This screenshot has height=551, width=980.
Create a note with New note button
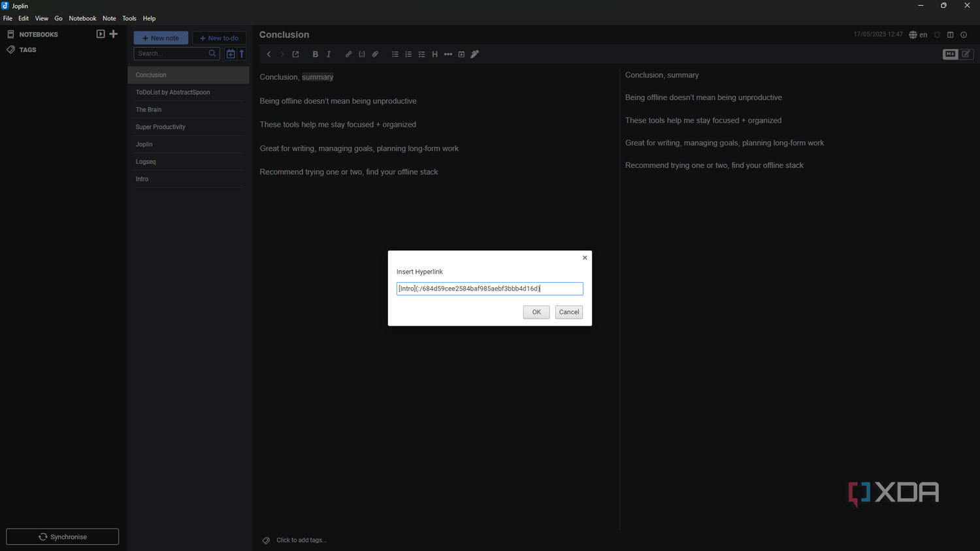(161, 38)
